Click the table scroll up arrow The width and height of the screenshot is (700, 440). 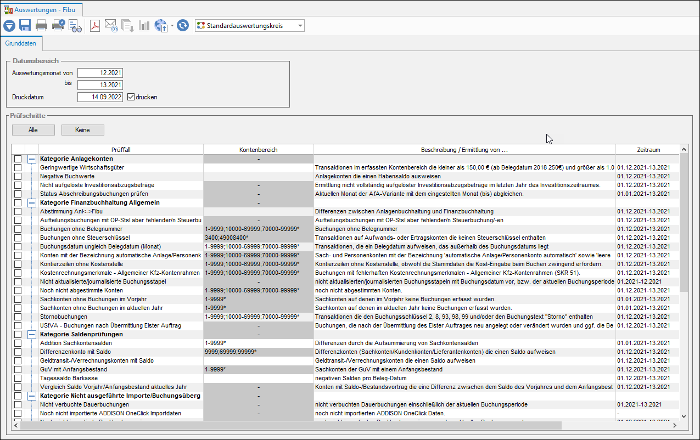coord(683,149)
